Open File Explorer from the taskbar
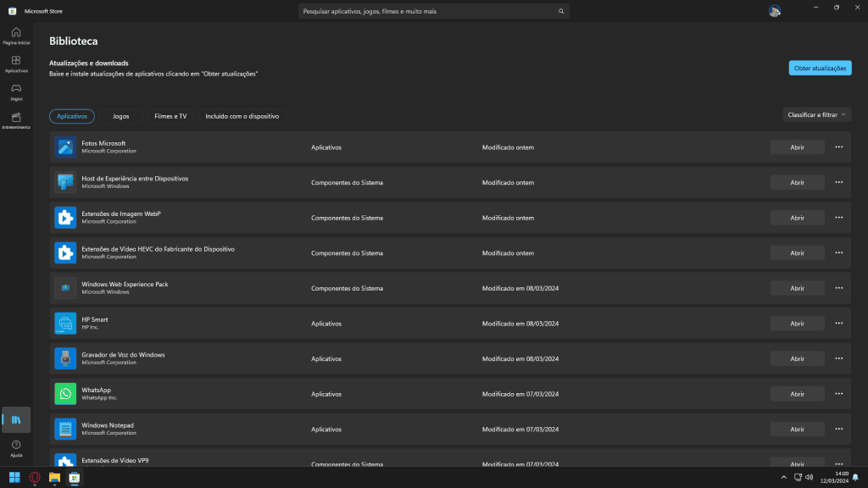The height and width of the screenshot is (488, 868). pyautogui.click(x=54, y=478)
